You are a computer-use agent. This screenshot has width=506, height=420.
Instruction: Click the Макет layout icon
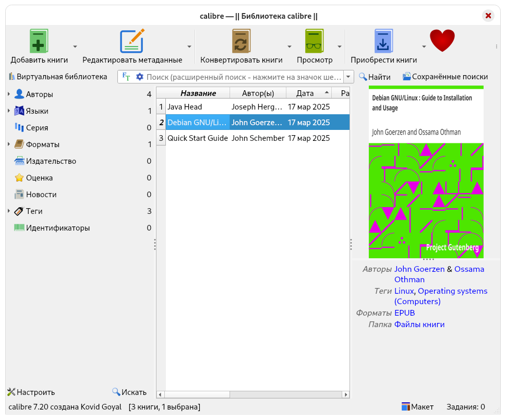point(406,406)
